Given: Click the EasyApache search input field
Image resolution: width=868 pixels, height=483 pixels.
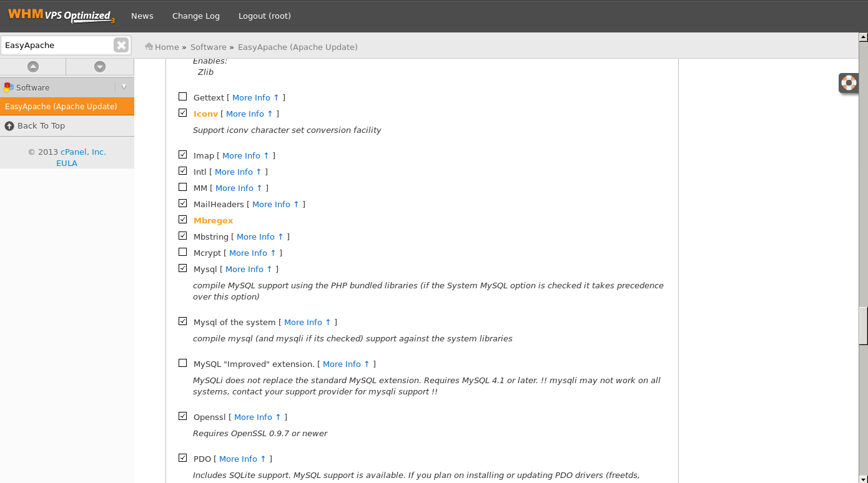Looking at the screenshot, I should click(57, 45).
